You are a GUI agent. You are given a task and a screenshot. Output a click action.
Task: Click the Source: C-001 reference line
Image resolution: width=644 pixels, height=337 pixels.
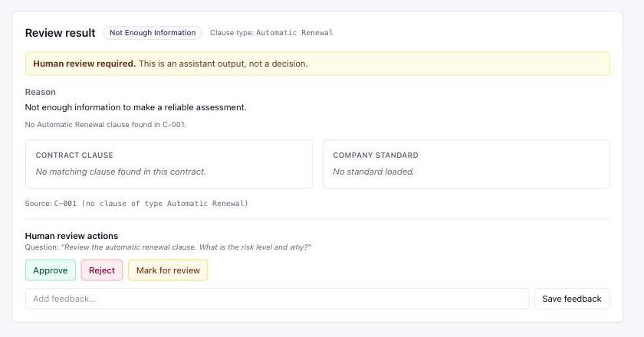pos(136,203)
